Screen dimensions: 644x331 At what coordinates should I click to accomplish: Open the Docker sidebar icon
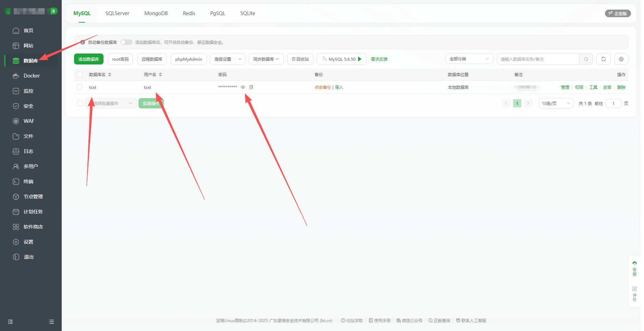(16, 76)
